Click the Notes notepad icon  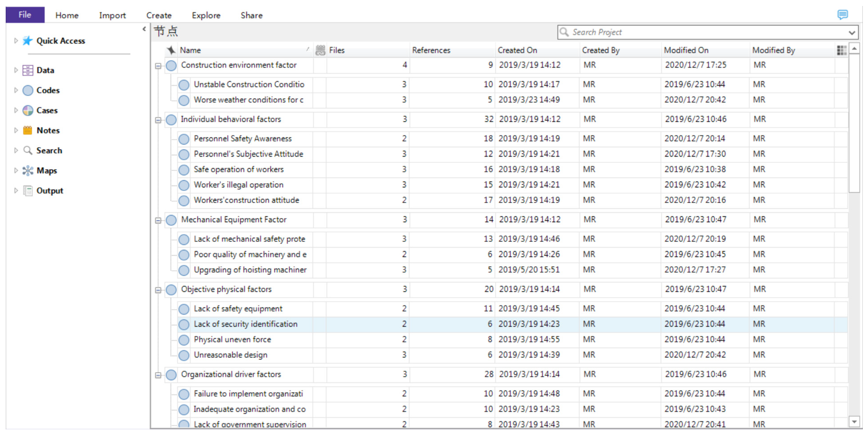tap(28, 130)
